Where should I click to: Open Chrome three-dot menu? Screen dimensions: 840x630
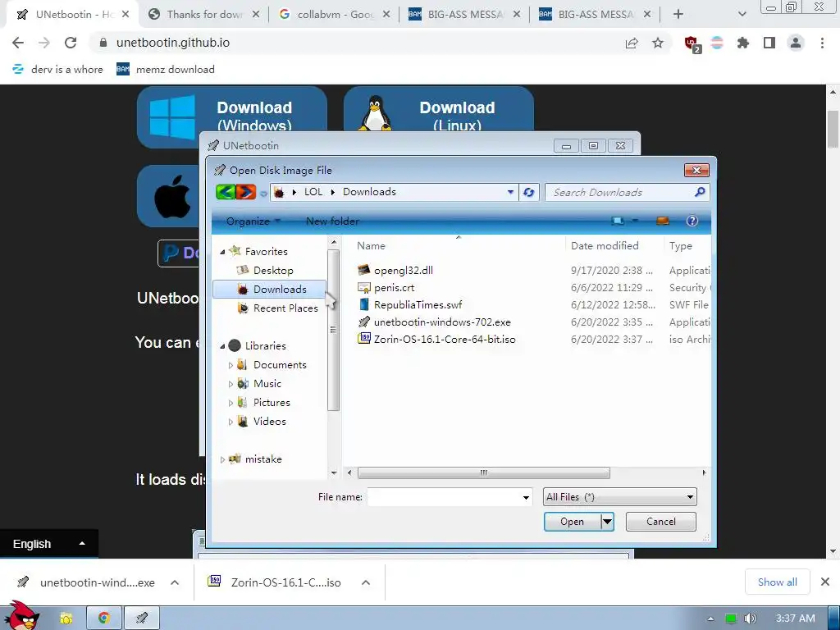[822, 43]
